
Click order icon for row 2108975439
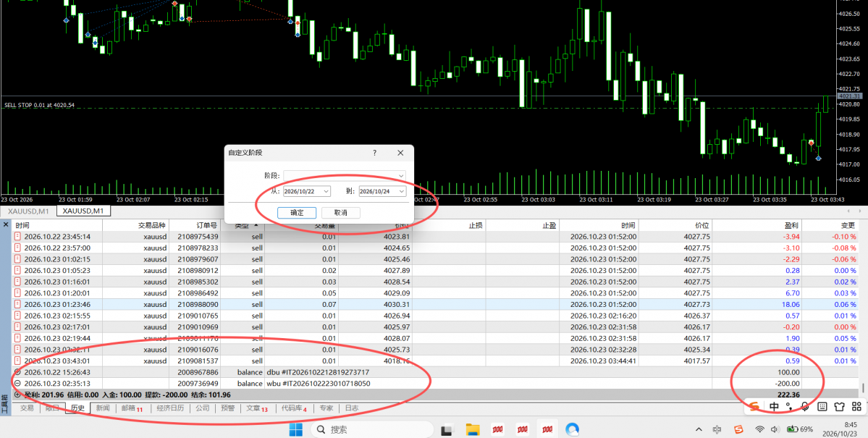[x=17, y=237]
